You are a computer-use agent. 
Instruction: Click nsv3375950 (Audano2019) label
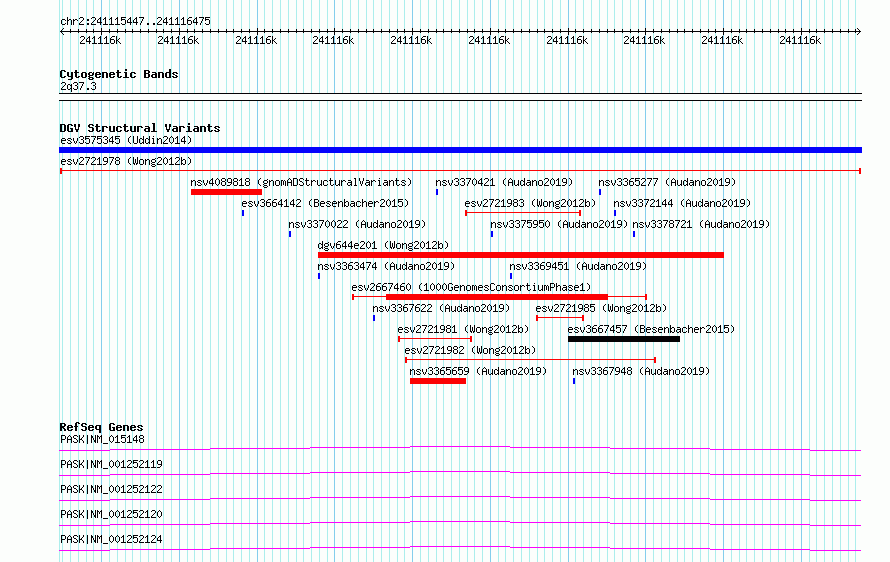pyautogui.click(x=559, y=224)
